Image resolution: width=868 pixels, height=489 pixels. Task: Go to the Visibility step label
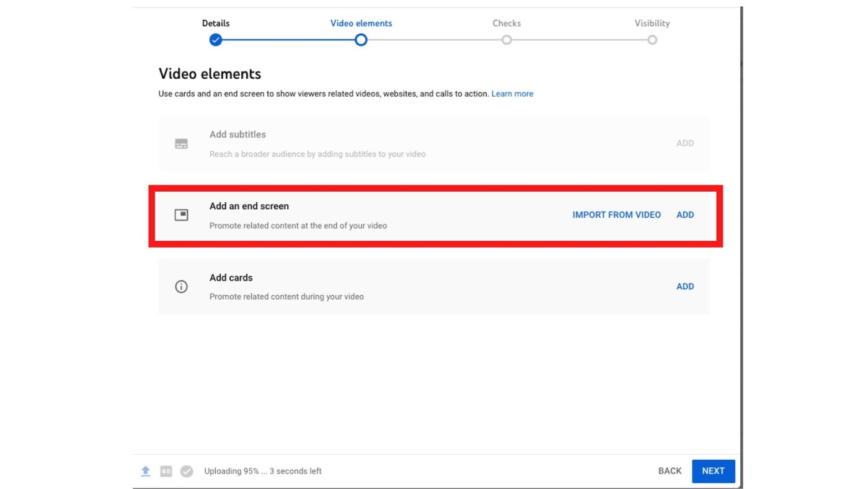click(652, 24)
